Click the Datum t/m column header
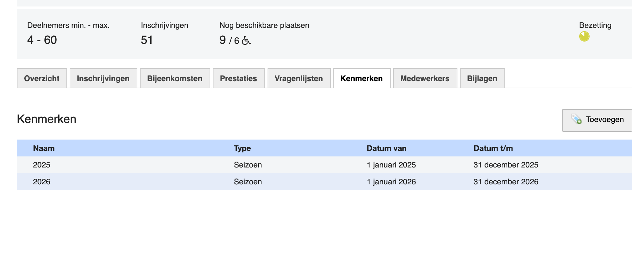644x259 pixels. [493, 148]
